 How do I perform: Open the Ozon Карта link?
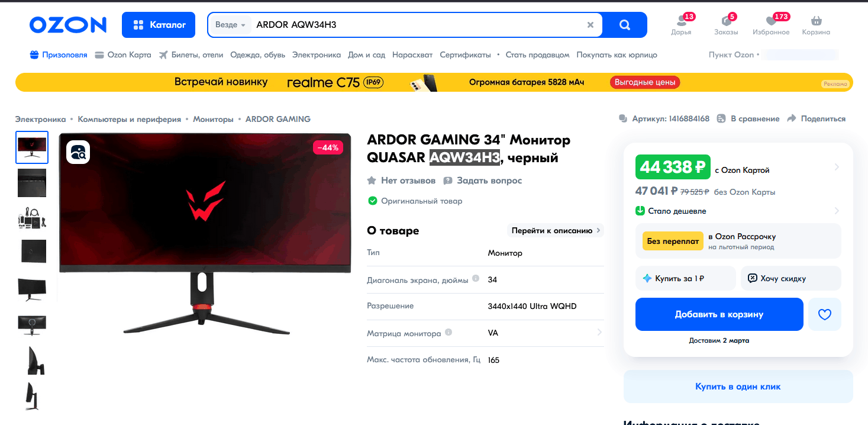pyautogui.click(x=123, y=54)
